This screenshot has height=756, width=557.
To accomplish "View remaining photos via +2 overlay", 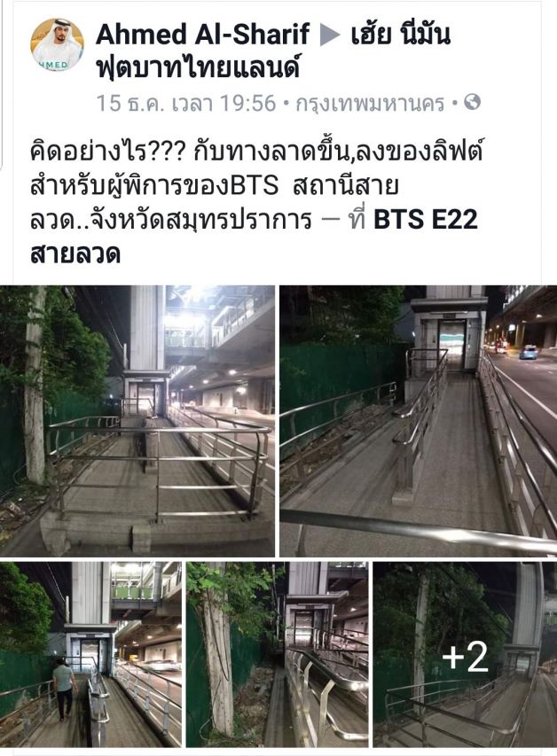I will [465, 654].
